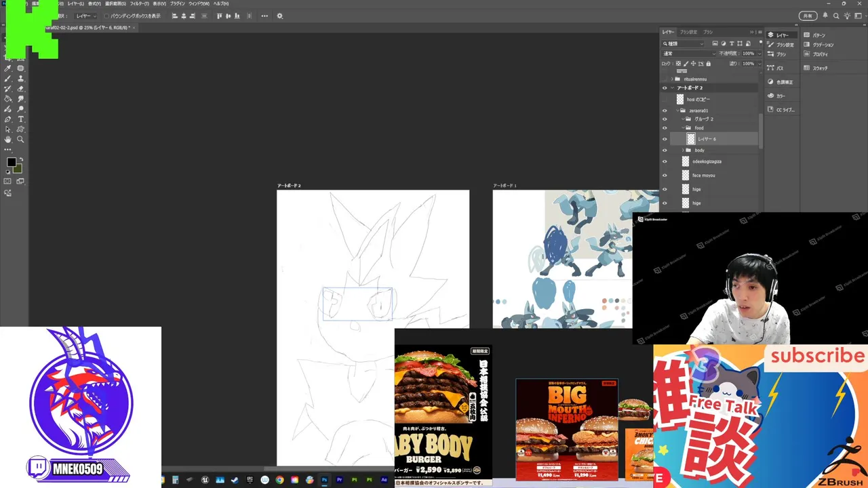This screenshot has width=868, height=488.
Task: Open the Discover lightbulb icon
Action: pos(848,16)
